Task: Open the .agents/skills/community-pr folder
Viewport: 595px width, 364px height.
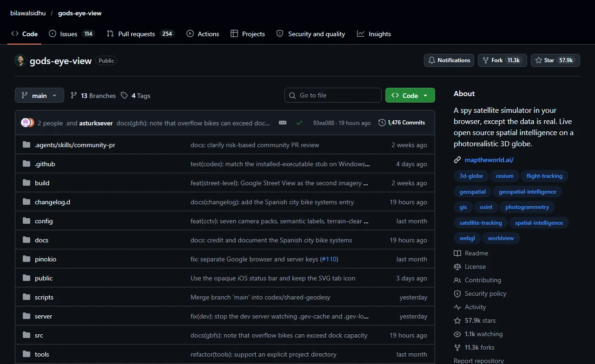Action: click(75, 145)
